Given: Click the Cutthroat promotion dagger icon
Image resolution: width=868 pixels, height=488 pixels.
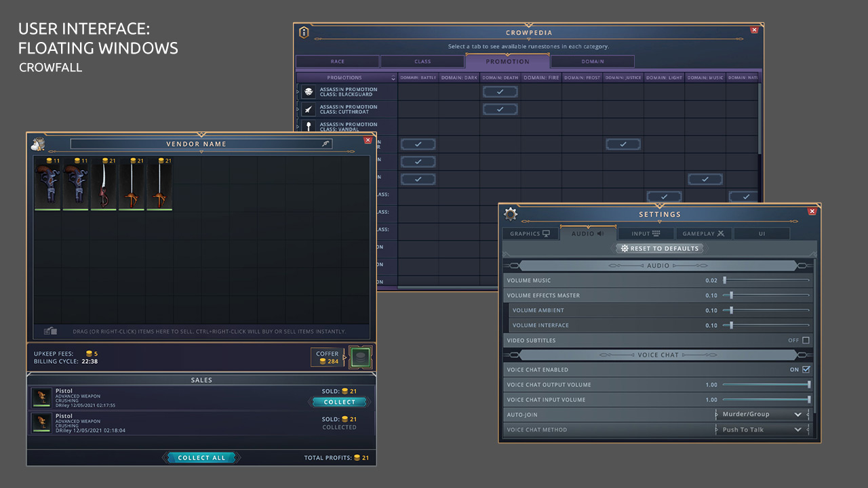Looking at the screenshot, I should pyautogui.click(x=309, y=109).
